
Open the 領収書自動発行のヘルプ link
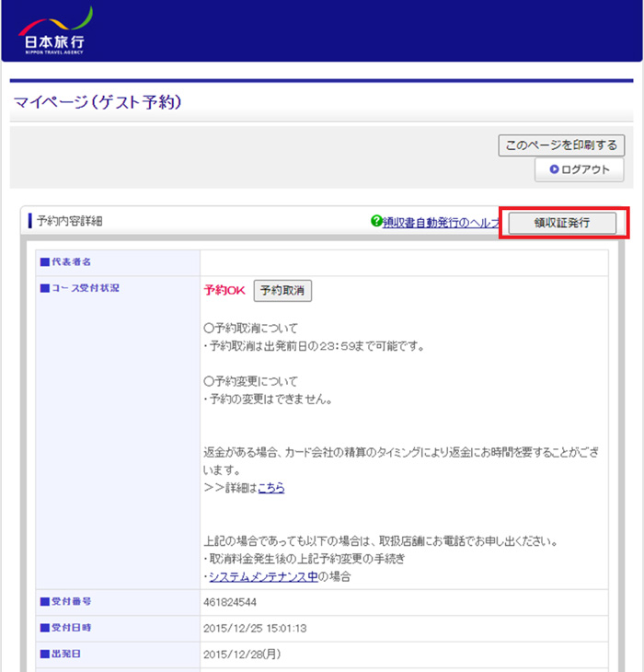pyautogui.click(x=440, y=222)
